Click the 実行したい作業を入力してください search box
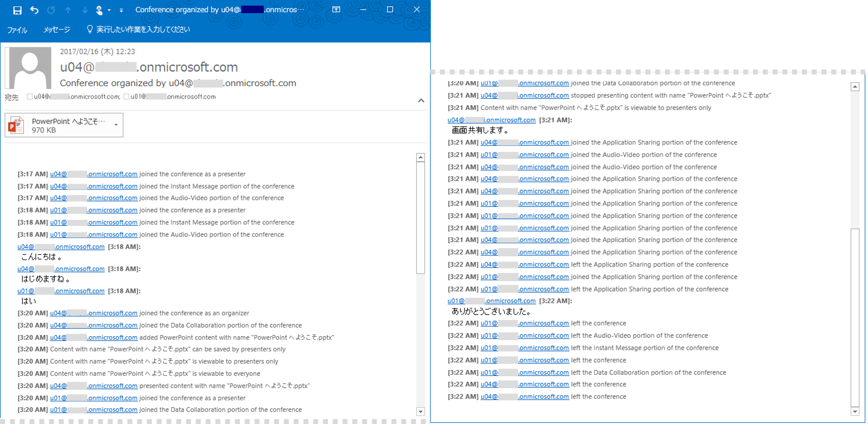 pyautogui.click(x=143, y=29)
